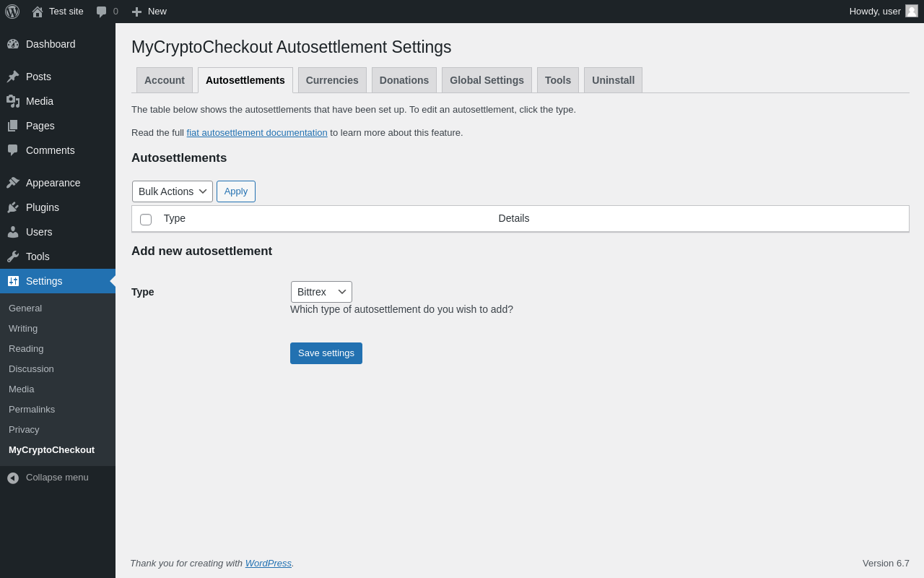924x578 pixels.
Task: Click the Media library icon
Action: click(x=13, y=101)
